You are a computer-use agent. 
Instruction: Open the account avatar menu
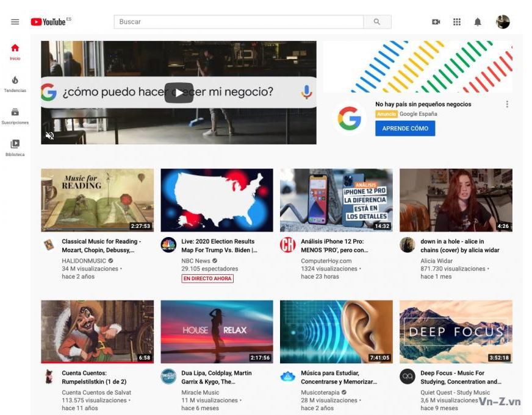pos(503,22)
